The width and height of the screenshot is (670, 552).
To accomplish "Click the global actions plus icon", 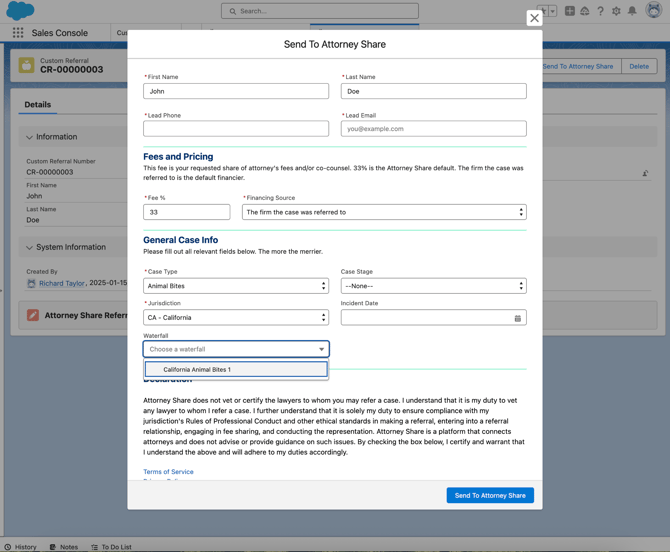I will click(569, 11).
